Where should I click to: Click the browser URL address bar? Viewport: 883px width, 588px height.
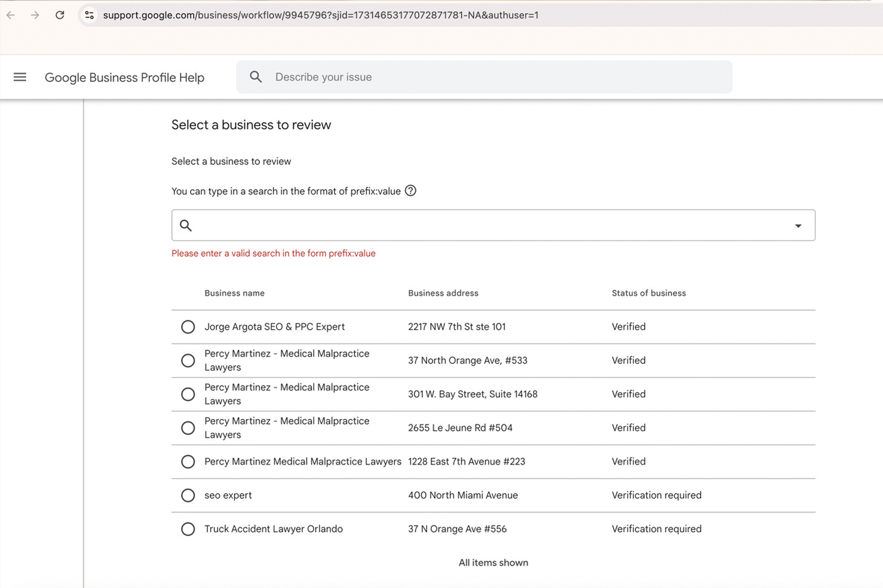(x=321, y=15)
